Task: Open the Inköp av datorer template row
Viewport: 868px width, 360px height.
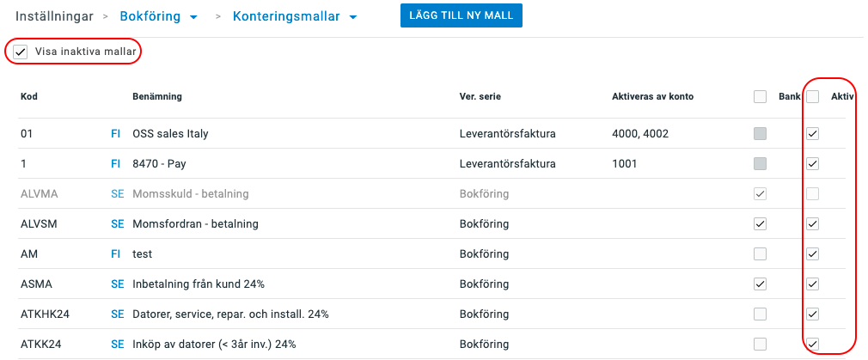Action: tap(431, 344)
